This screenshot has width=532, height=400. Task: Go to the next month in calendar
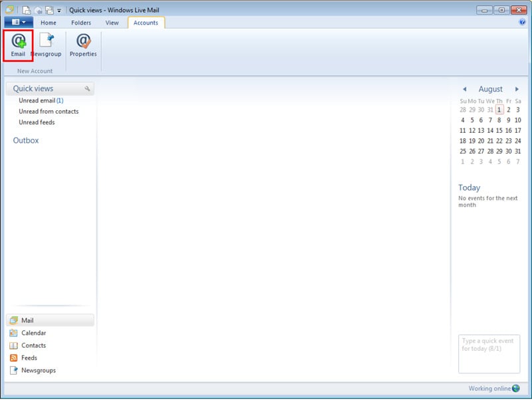point(517,89)
